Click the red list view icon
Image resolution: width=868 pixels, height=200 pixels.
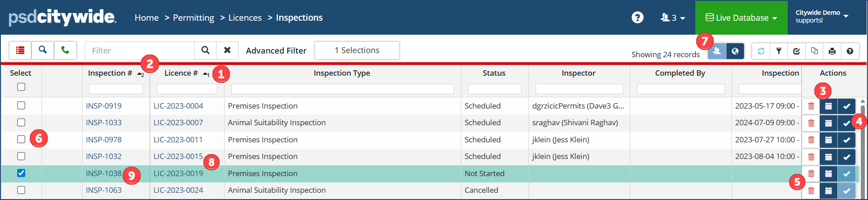click(20, 50)
